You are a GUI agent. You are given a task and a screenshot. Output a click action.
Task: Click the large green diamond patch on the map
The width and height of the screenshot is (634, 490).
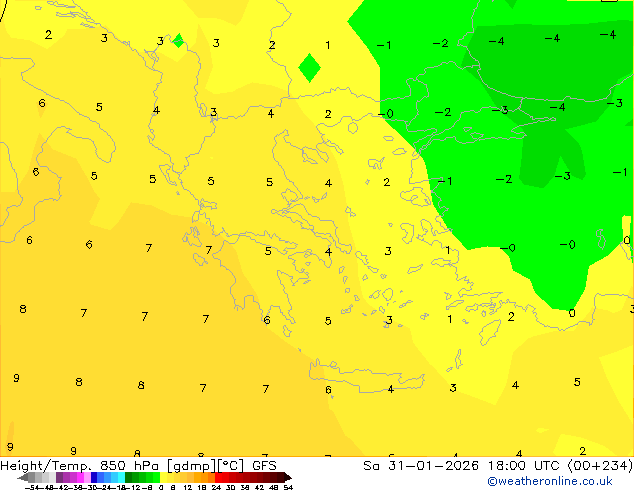[309, 68]
